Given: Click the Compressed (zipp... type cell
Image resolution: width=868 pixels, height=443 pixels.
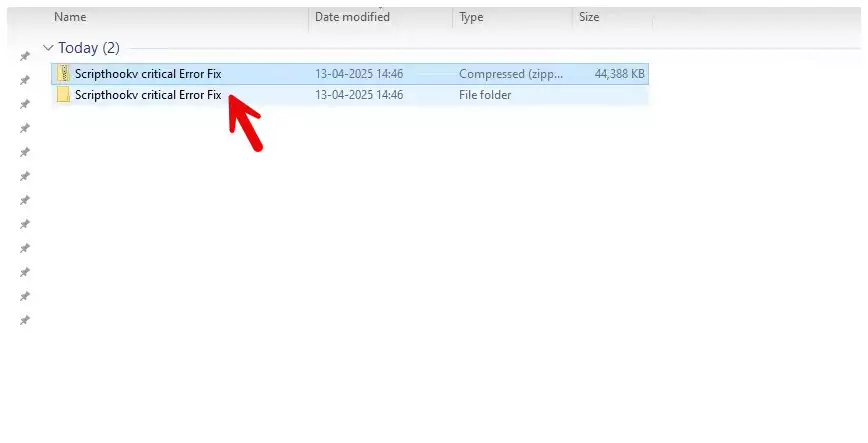Looking at the screenshot, I should click(x=510, y=74).
